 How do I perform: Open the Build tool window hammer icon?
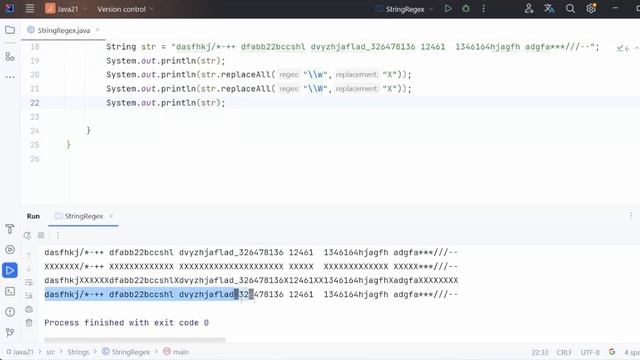pos(10,229)
